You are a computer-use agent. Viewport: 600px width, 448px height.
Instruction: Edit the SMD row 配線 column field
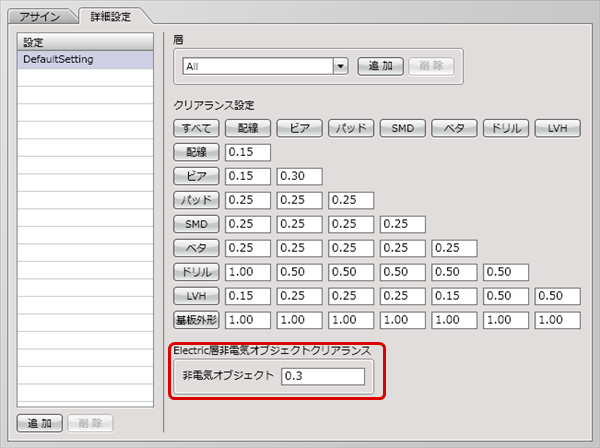(248, 224)
